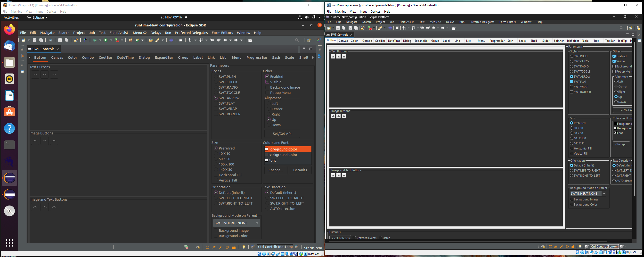
Task: Check the Background Image option under Other
Action: [x=267, y=87]
